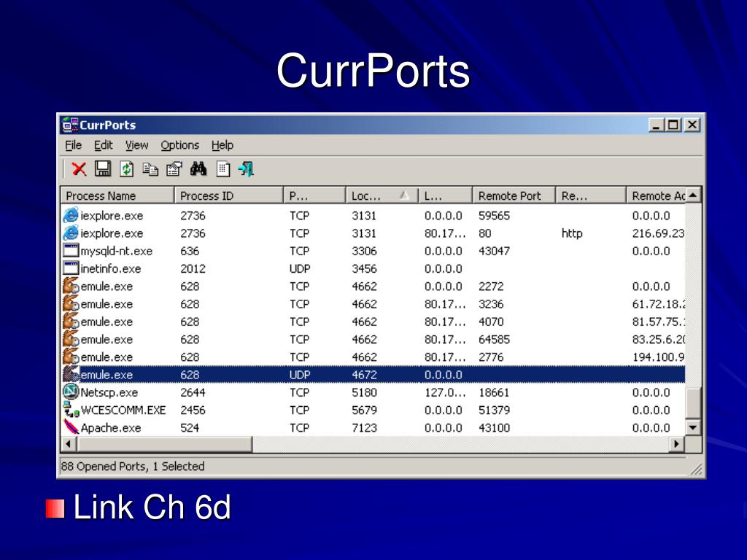Click remote address 216.69.23
The height and width of the screenshot is (560, 747).
point(659,233)
